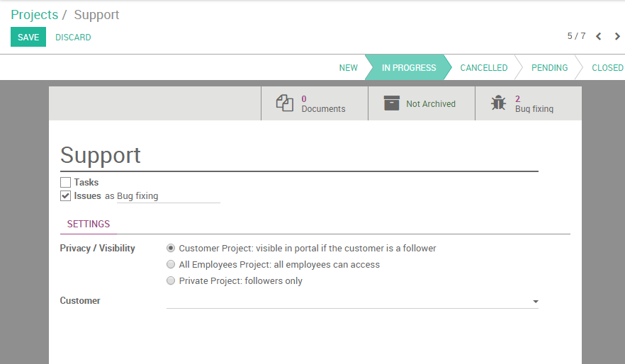
Task: Go to next record arrow
Action: (617, 36)
